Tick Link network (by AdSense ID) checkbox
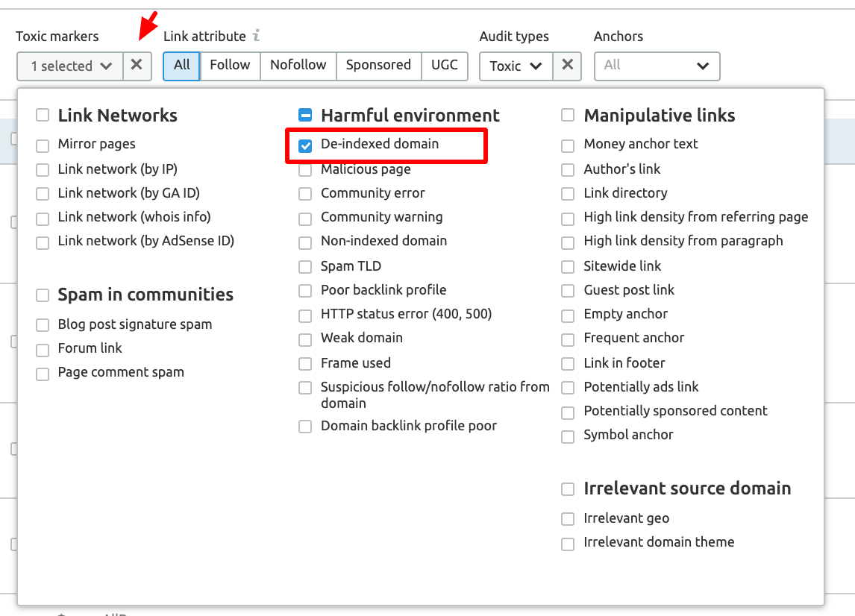 43,242
